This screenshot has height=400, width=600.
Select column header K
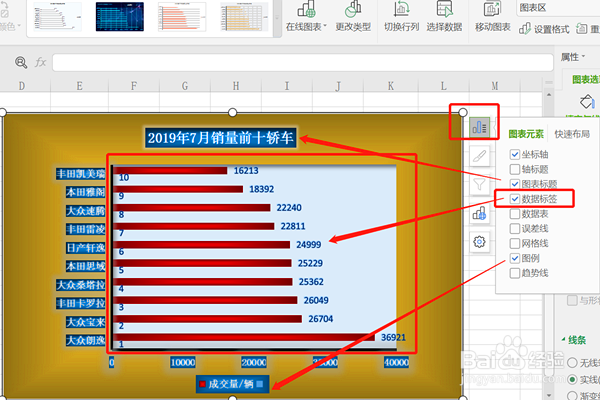[390, 86]
